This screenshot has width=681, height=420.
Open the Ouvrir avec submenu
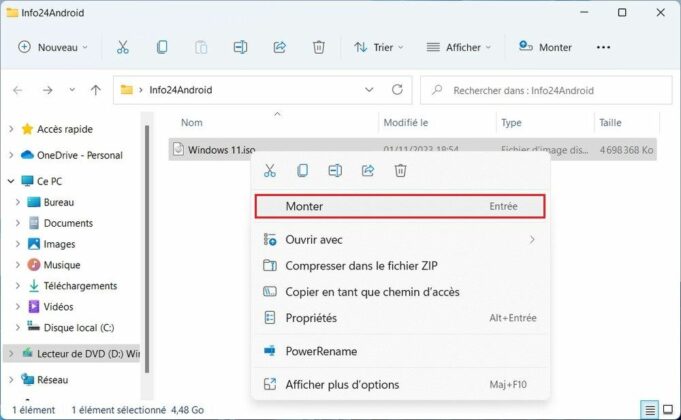(400, 240)
